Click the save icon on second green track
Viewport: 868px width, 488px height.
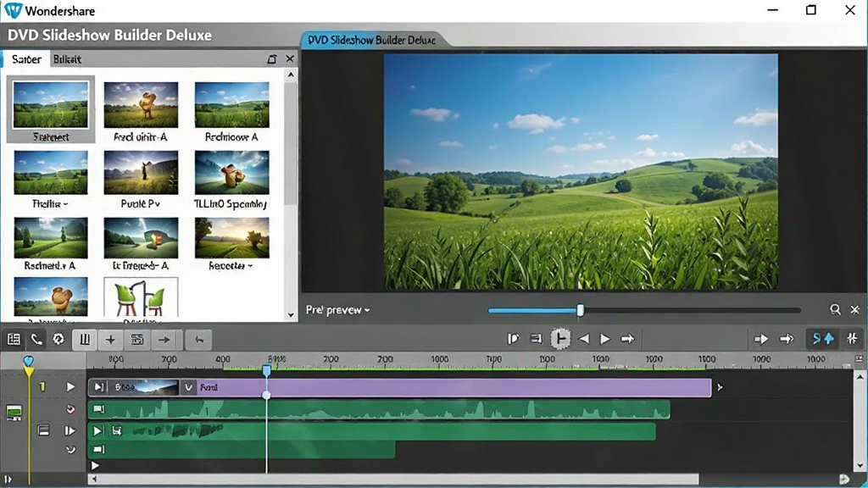pyautogui.click(x=117, y=430)
